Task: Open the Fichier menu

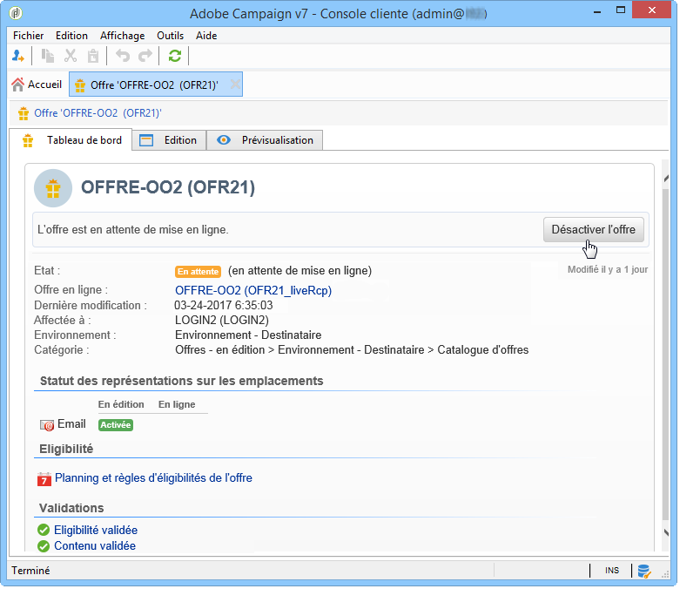Action: click(28, 36)
